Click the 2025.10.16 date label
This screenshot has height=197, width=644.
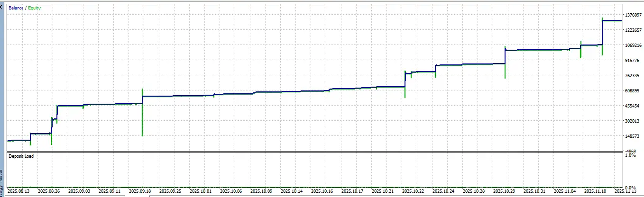coord(321,192)
